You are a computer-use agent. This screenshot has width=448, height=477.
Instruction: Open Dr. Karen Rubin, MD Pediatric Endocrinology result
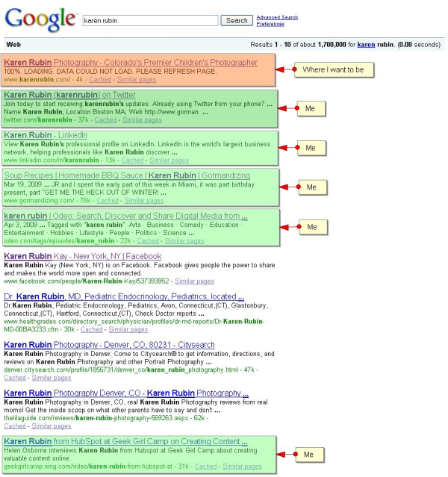(124, 296)
